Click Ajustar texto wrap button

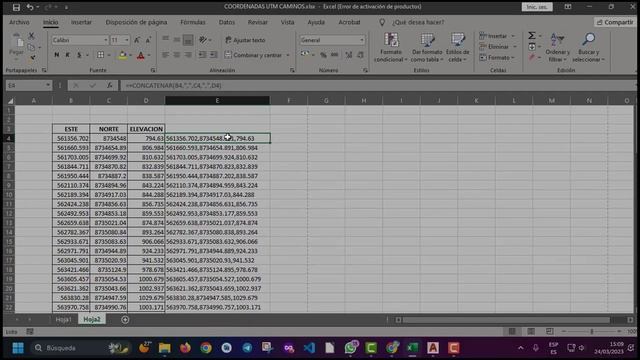click(245, 40)
